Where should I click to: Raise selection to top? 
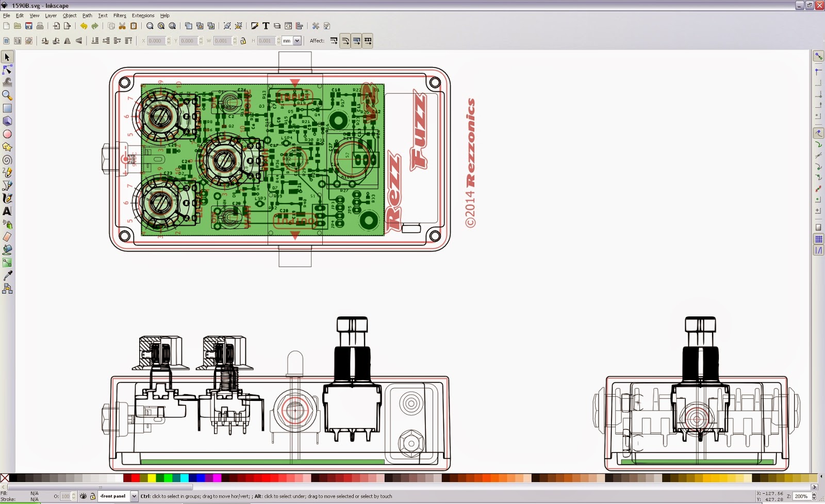(128, 41)
